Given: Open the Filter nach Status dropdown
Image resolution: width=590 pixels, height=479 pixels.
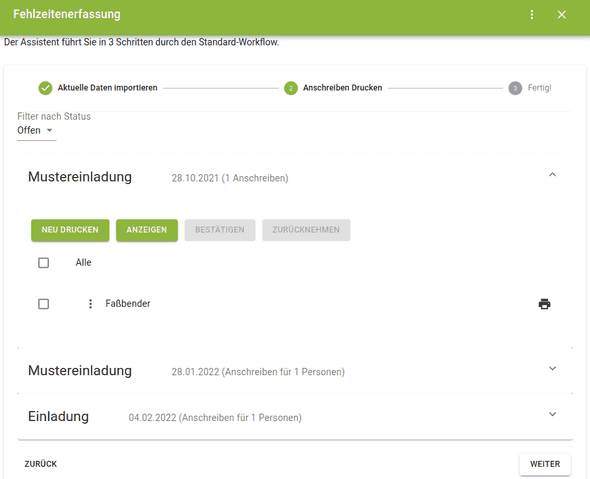Looking at the screenshot, I should point(36,131).
